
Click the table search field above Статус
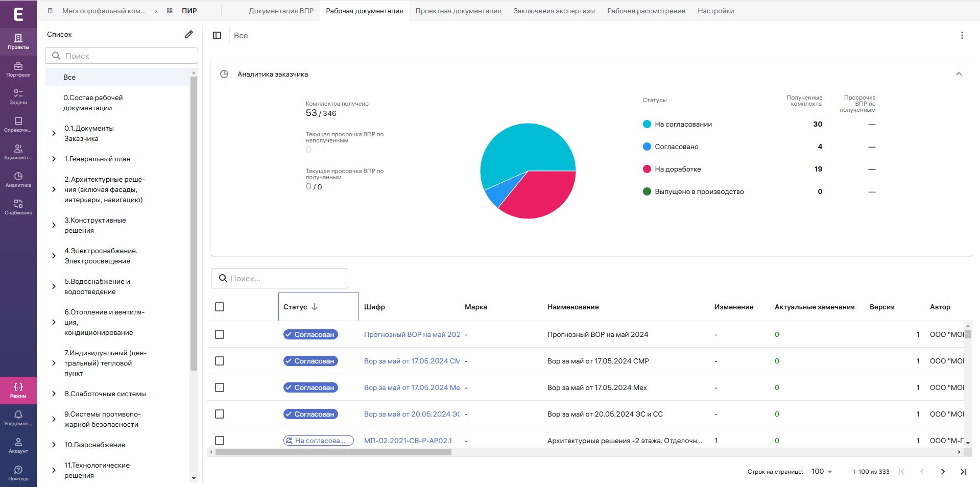[279, 278]
